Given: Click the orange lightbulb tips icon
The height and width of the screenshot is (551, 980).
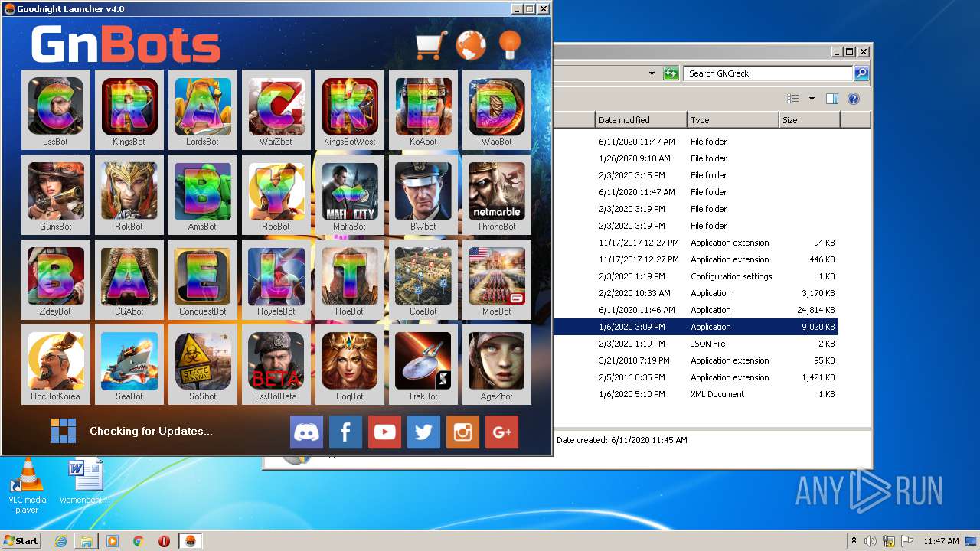Looking at the screenshot, I should (510, 44).
